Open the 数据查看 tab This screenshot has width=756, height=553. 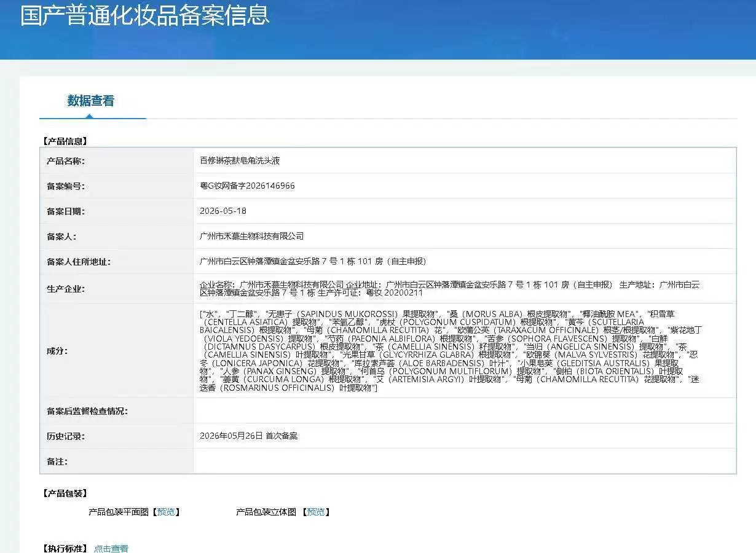coord(91,101)
